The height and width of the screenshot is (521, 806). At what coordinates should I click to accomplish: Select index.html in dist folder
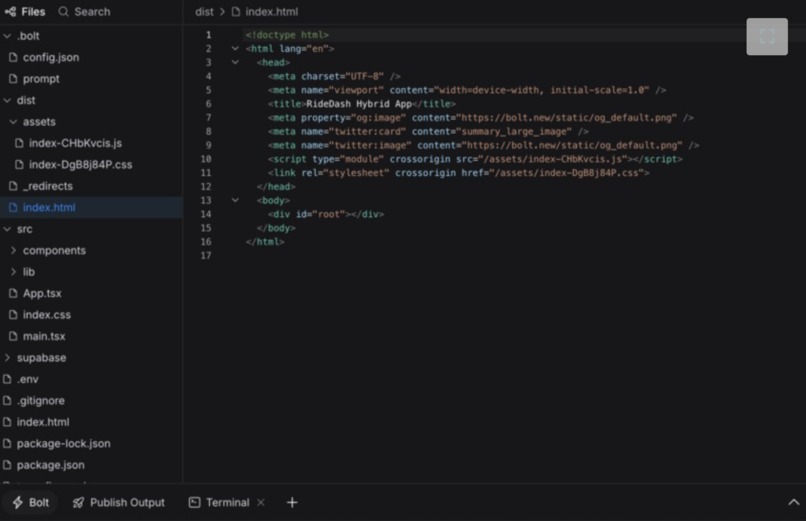click(x=91, y=208)
